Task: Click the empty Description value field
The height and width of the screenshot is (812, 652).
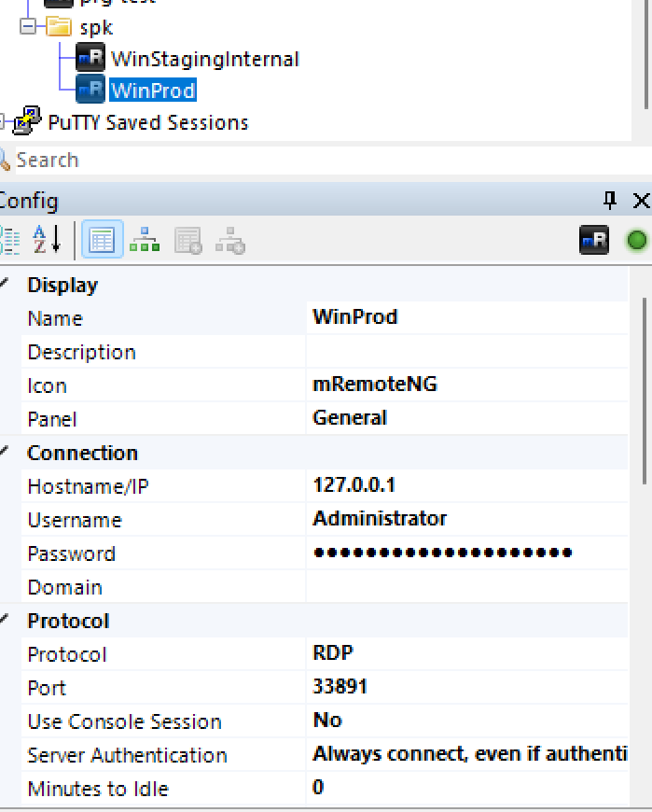Action: pos(467,351)
